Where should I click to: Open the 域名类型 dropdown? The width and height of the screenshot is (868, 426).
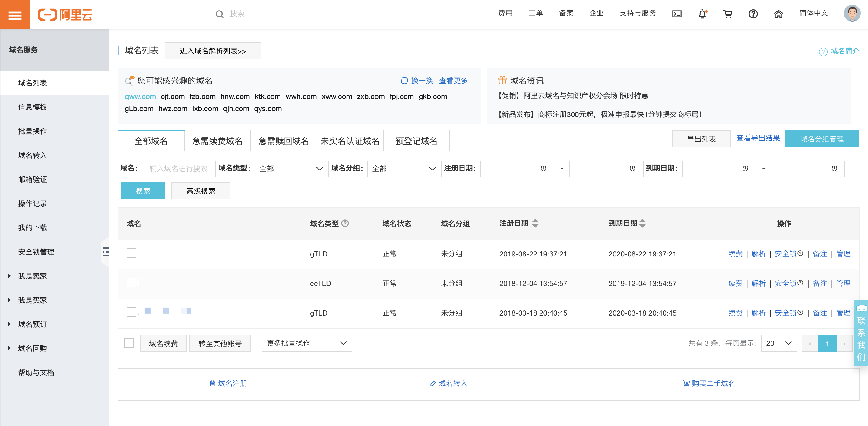click(291, 169)
